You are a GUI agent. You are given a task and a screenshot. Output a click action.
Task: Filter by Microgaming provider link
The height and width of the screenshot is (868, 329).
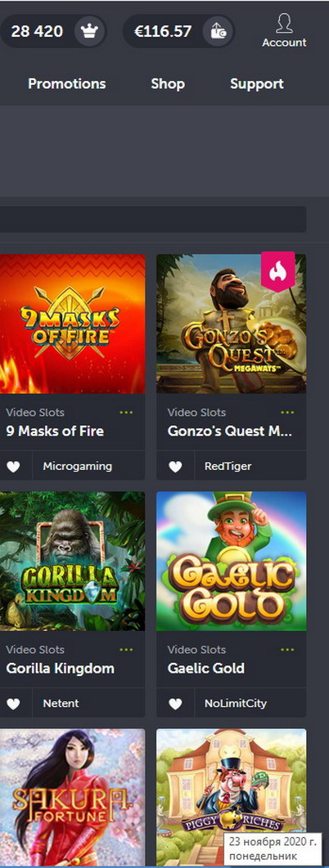[78, 467]
